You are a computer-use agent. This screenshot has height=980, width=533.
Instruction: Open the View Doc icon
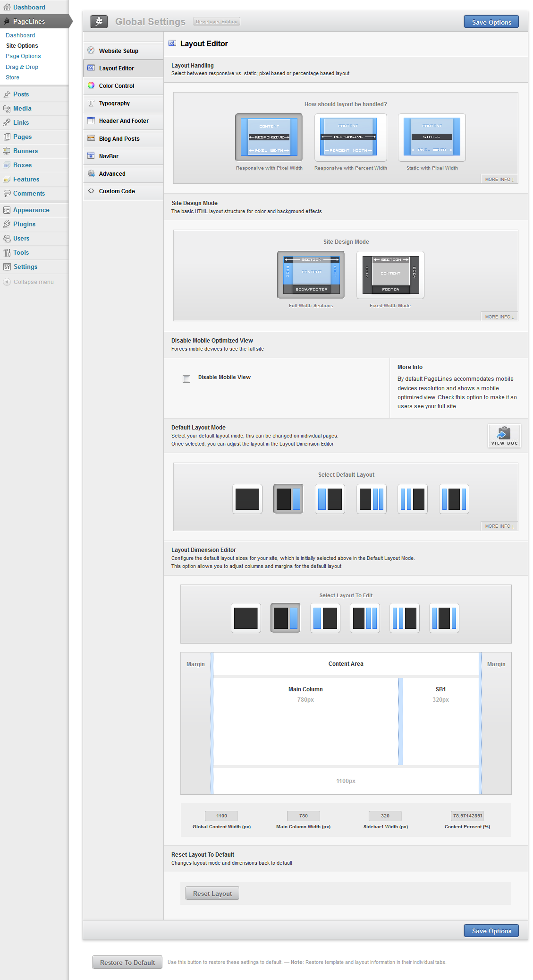tap(504, 435)
